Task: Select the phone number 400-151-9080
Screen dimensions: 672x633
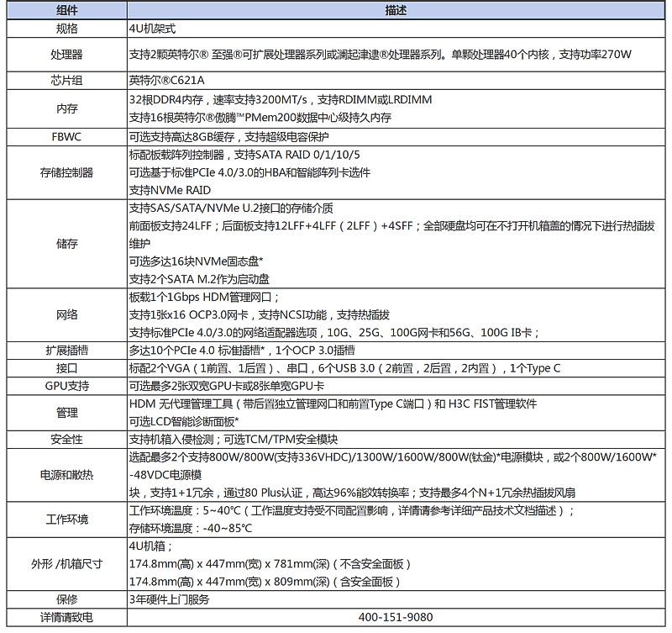Action: click(396, 617)
